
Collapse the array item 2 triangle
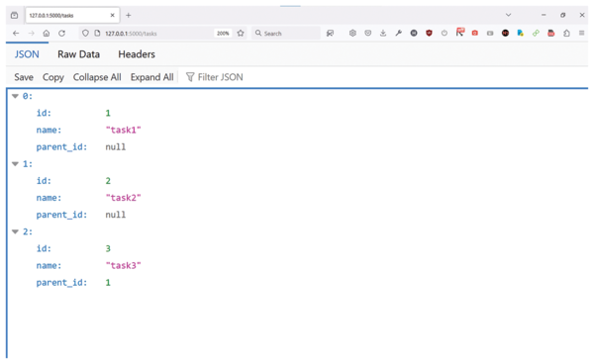click(15, 231)
